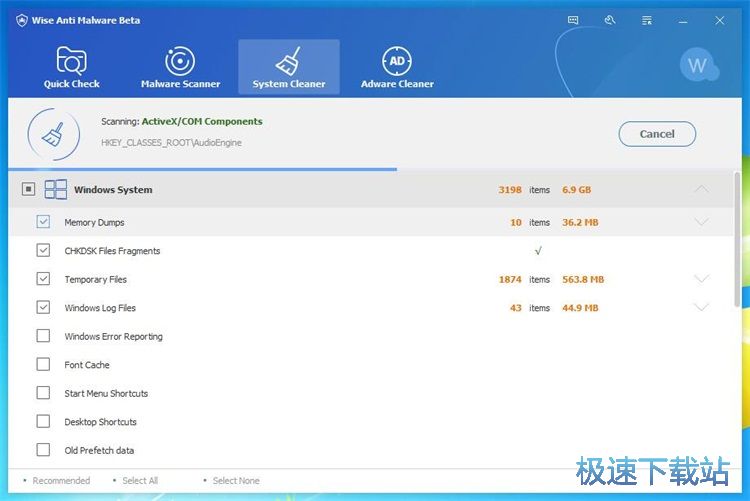This screenshot has height=501, width=750.
Task: Enable Windows Error Reporting checkbox
Action: 43,336
